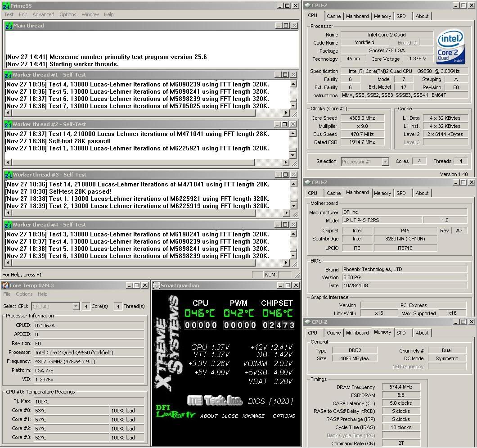Screen dimensions: 477x448
Task: Minimize Worker thread #2 window
Action: (277, 124)
